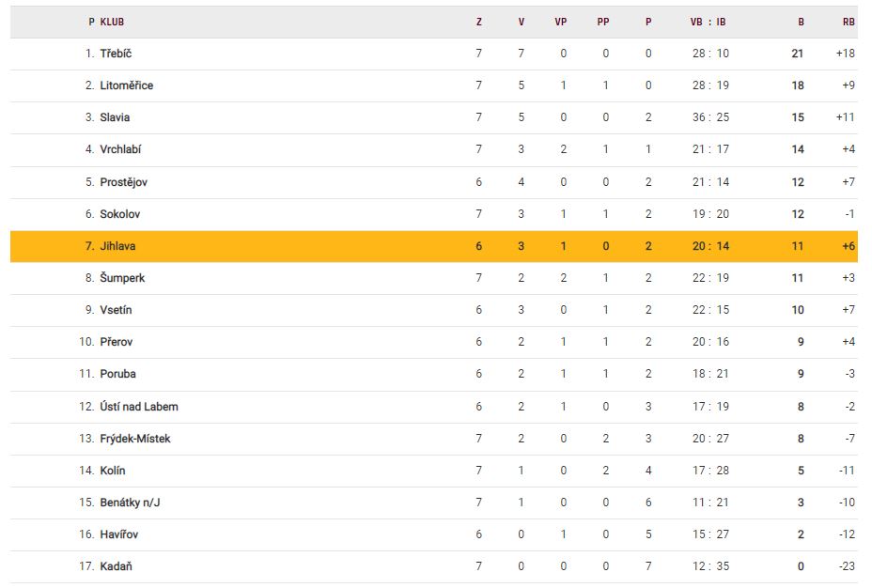Click Sokolov in sixth place
The width and height of the screenshot is (872, 588).
[x=119, y=214]
